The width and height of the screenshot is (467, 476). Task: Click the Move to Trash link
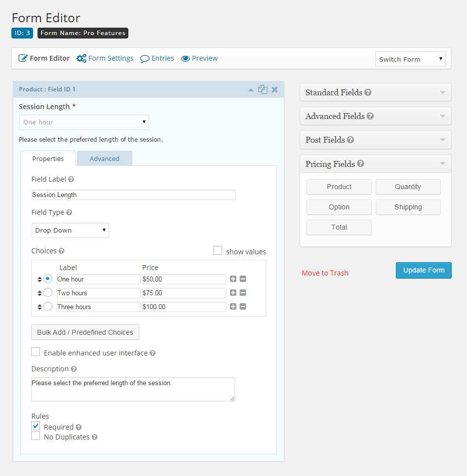click(325, 273)
